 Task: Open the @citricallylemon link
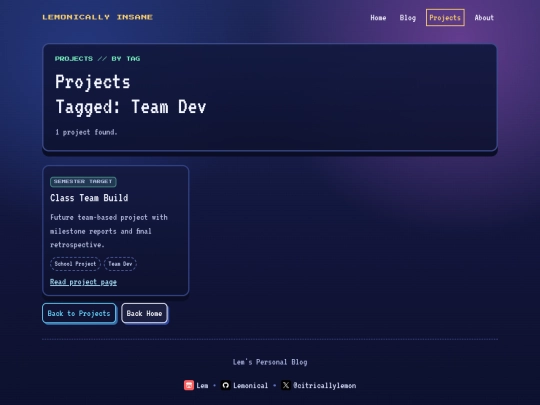pos(324,385)
